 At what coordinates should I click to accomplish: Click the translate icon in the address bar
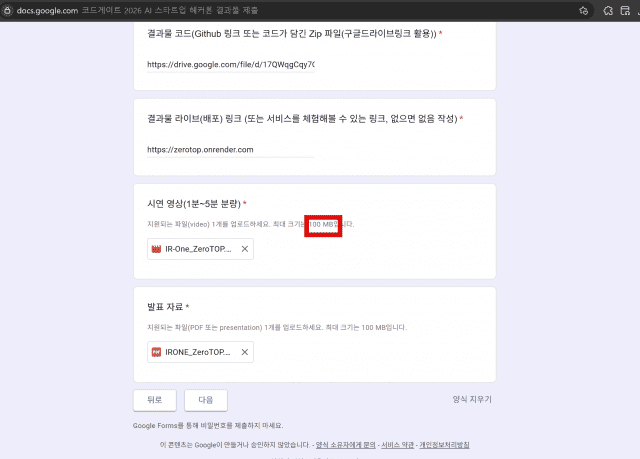coord(584,11)
